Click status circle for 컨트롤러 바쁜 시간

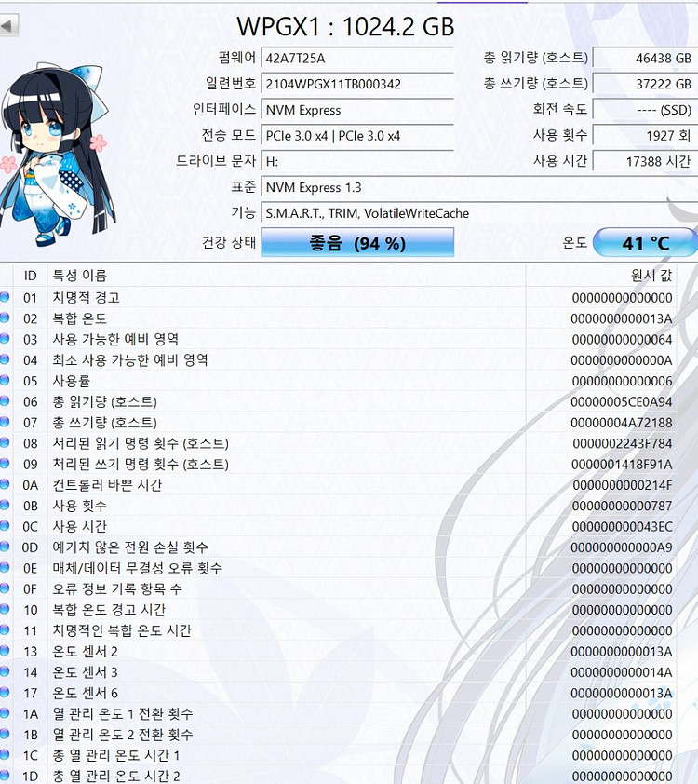6,485
